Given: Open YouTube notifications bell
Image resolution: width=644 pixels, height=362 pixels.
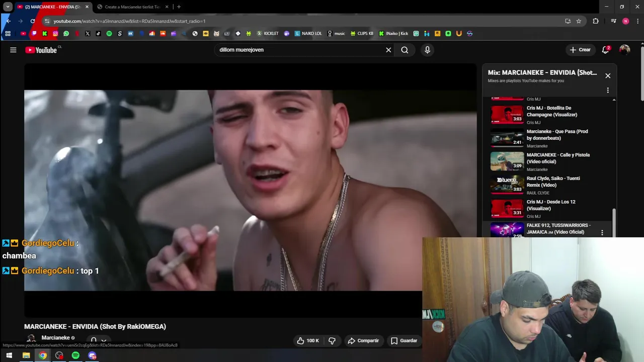Looking at the screenshot, I should point(606,50).
